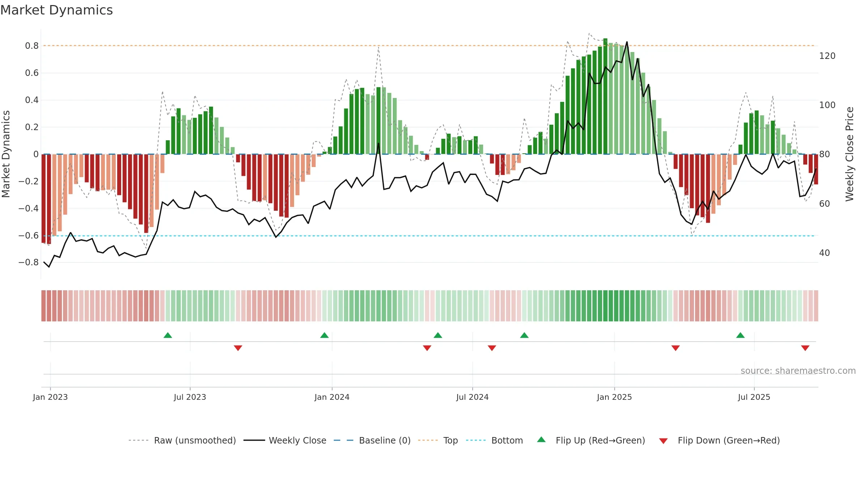Click the Flip Up (Red→Green) legend entry

[x=591, y=440]
